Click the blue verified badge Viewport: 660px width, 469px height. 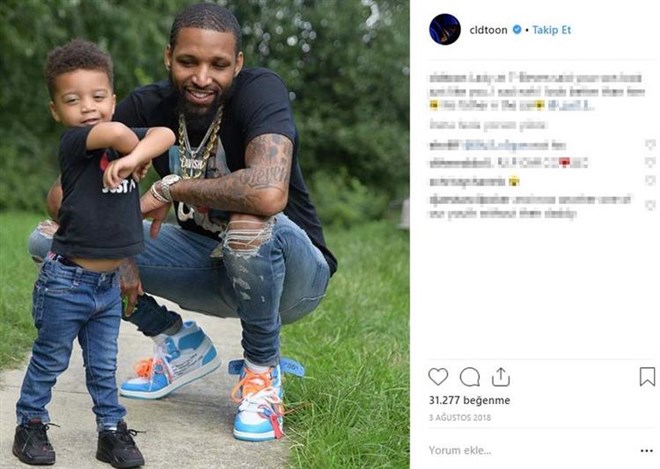[x=517, y=29]
